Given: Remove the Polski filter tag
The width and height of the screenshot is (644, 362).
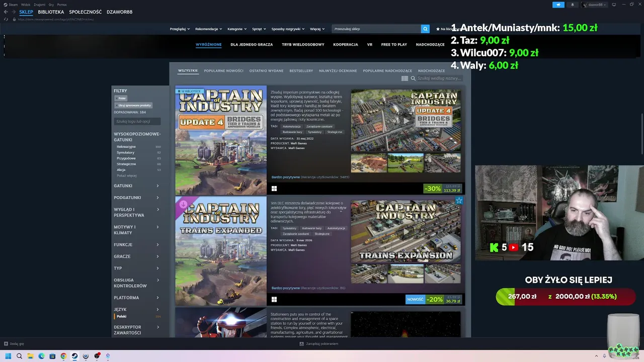Looking at the screenshot, I should (x=121, y=98).
